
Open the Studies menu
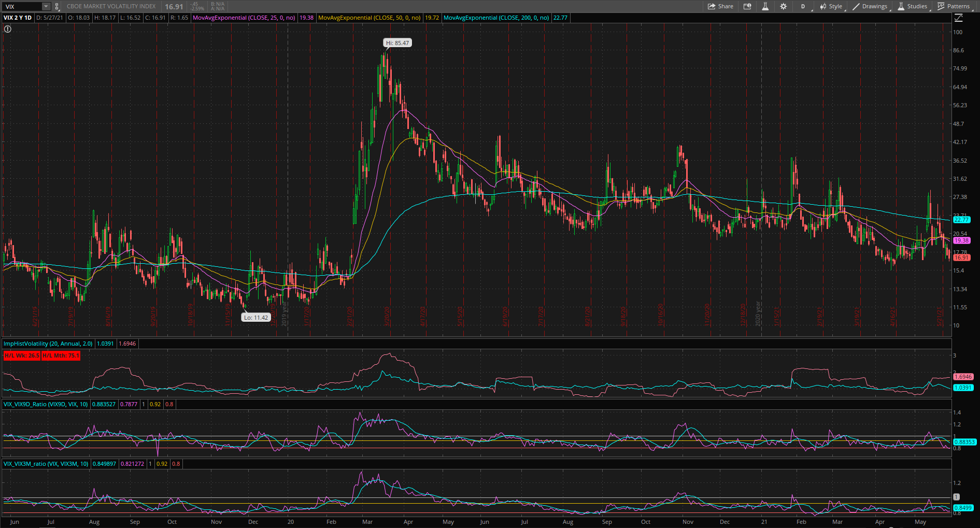[913, 6]
